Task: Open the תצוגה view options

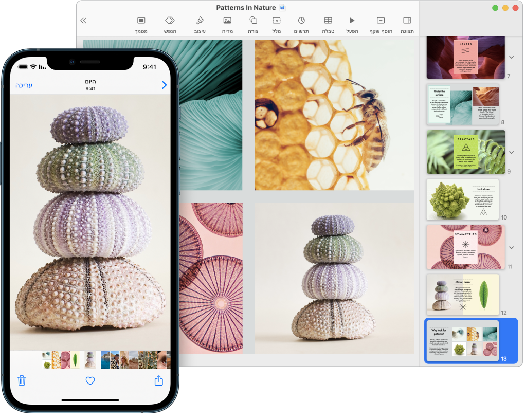Action: click(407, 21)
